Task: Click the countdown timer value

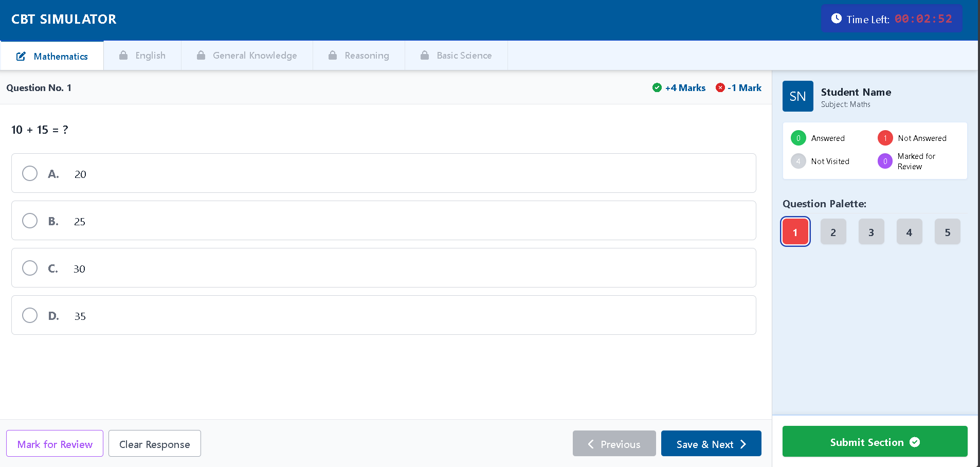Action: 923,19
